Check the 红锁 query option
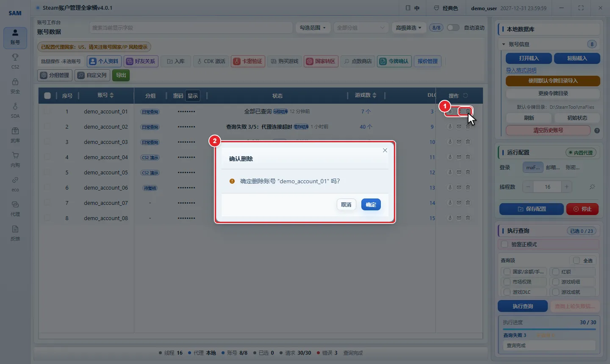 pyautogui.click(x=555, y=272)
